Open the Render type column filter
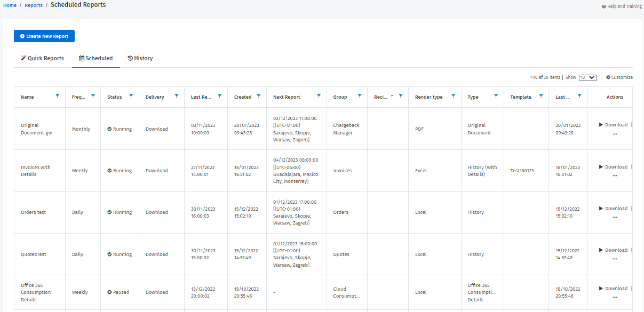 pyautogui.click(x=454, y=97)
